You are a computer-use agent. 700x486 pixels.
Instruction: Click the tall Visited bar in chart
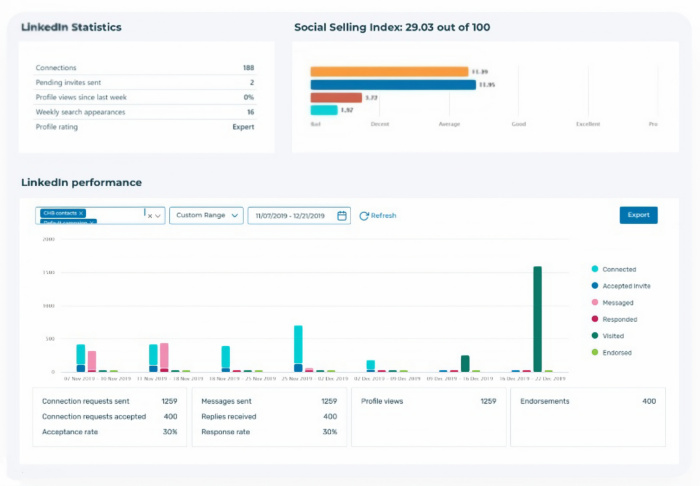(537, 318)
